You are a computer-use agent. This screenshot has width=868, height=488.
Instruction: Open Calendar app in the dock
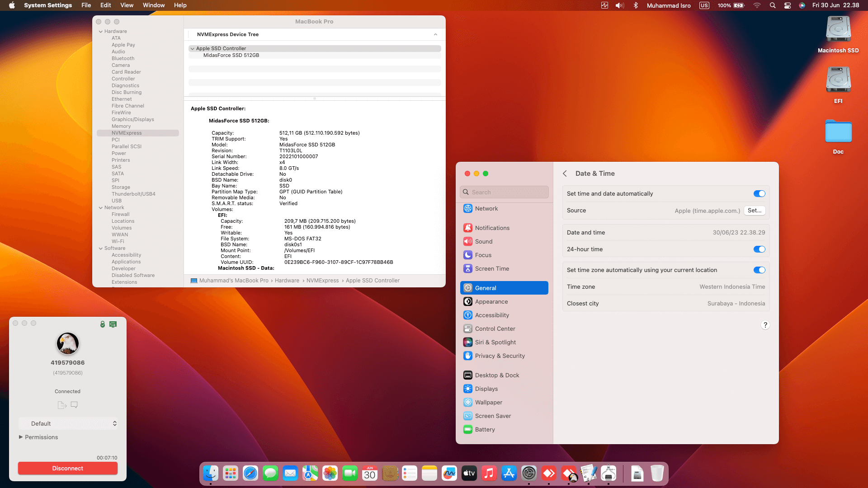(x=370, y=473)
